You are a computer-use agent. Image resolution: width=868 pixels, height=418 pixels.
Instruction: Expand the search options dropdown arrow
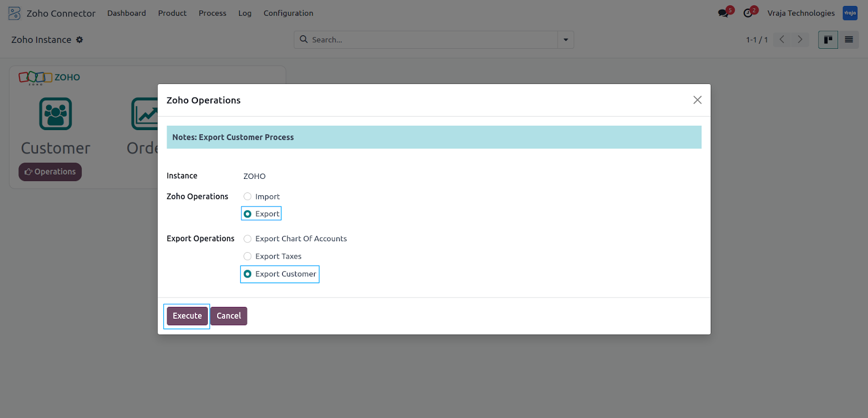pos(566,40)
